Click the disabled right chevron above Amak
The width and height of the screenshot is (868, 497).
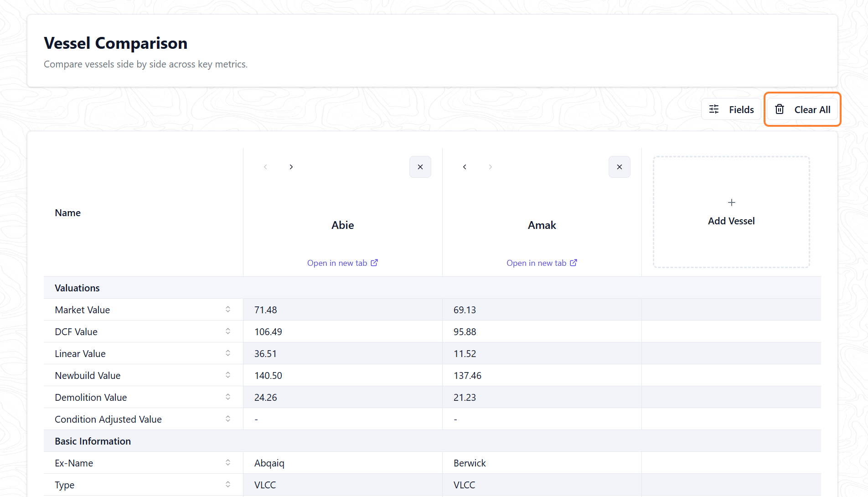[x=491, y=167]
